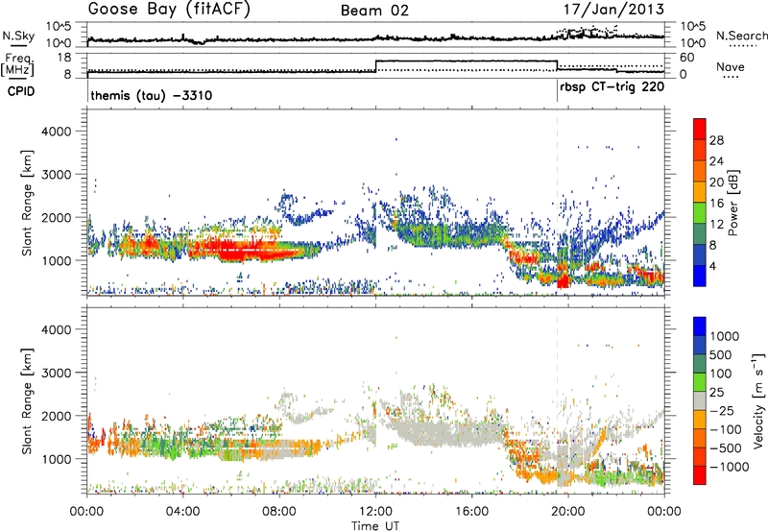Click the 20:00 time tick label

567,512
